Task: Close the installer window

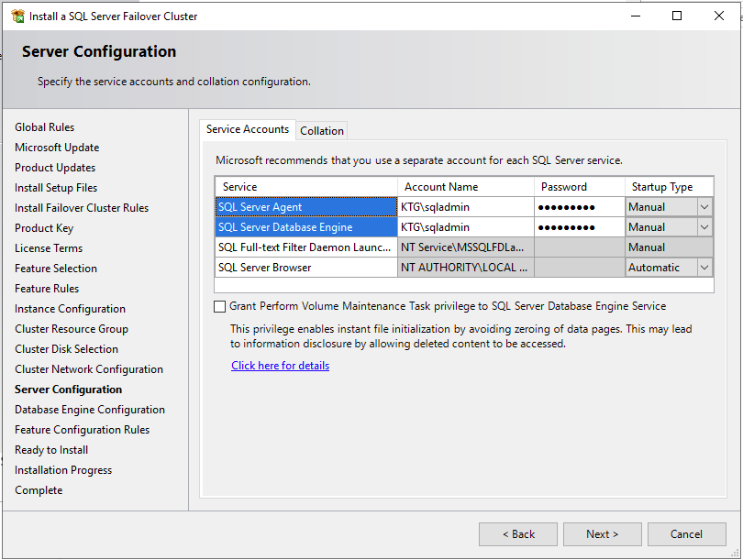Action: tap(719, 16)
